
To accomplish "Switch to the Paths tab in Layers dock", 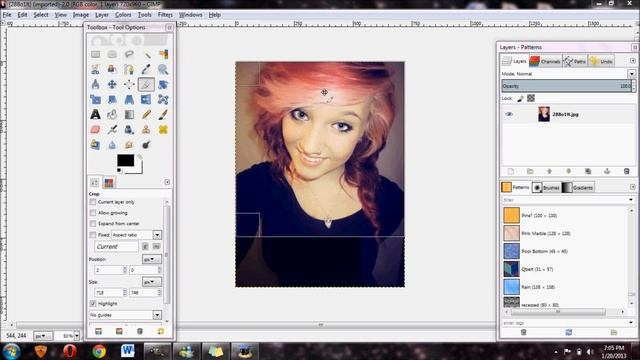I will (x=575, y=61).
